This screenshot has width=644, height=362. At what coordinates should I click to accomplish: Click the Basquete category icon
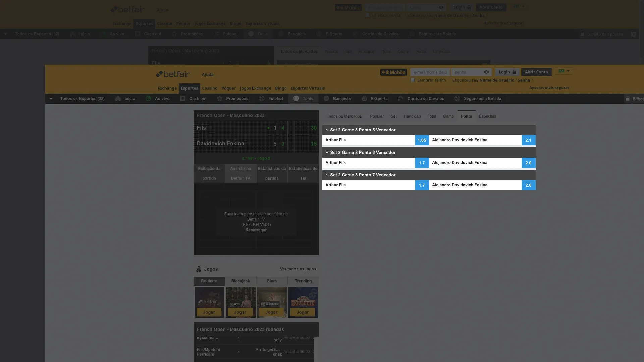point(326,98)
